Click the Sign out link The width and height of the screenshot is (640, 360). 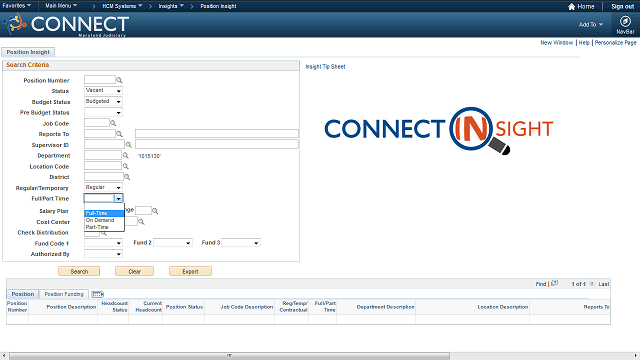(x=622, y=7)
